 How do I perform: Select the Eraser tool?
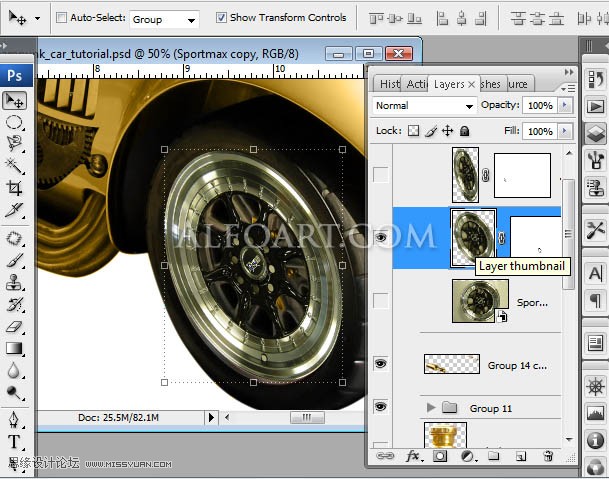(15, 326)
